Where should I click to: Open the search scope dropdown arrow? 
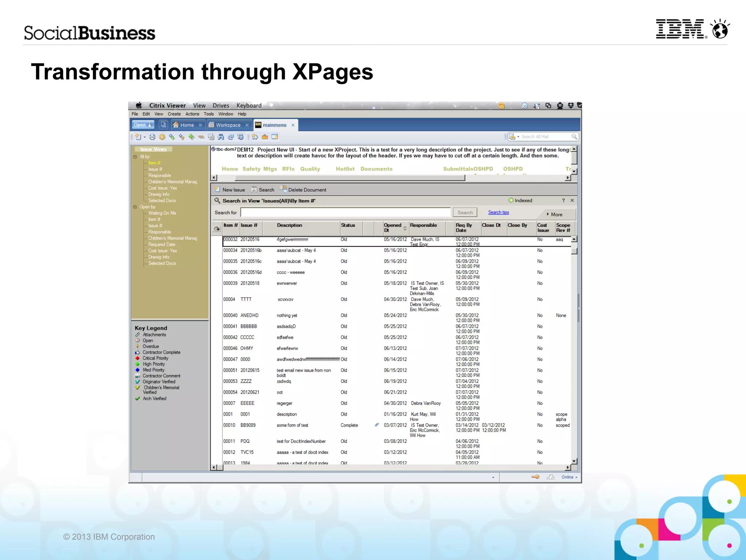click(518, 137)
